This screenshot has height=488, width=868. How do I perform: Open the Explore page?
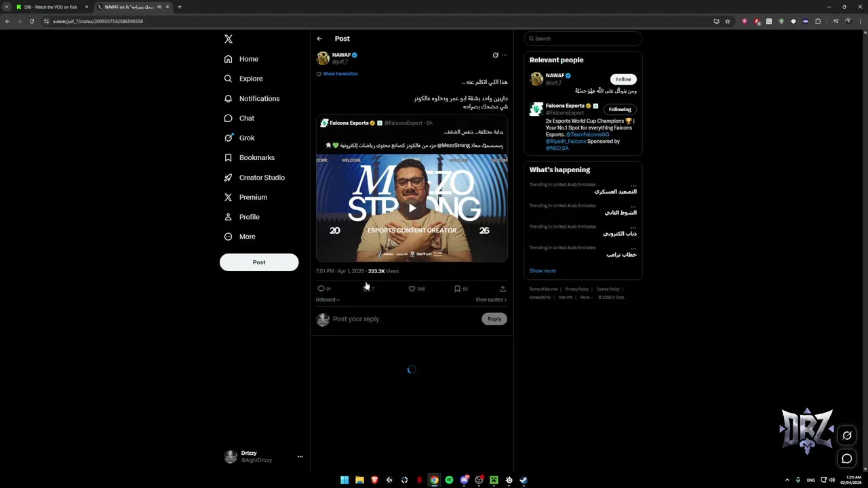point(243,79)
